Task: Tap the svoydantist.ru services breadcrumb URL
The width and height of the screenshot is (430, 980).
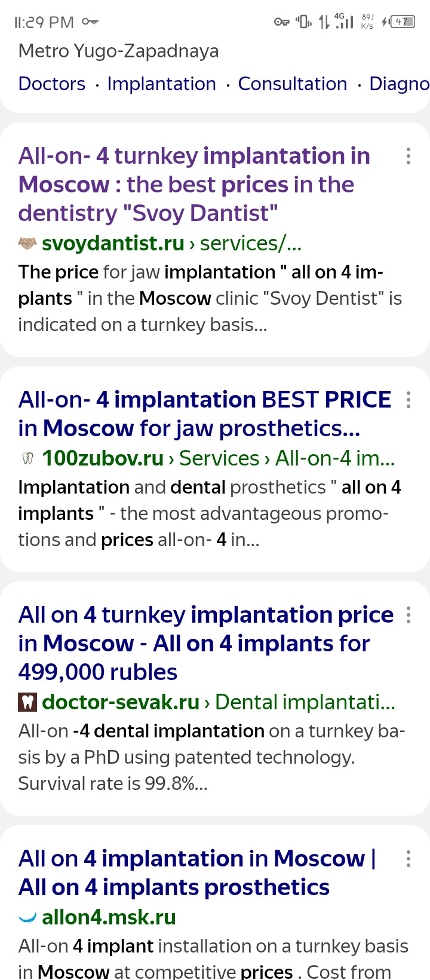Action: (x=172, y=244)
